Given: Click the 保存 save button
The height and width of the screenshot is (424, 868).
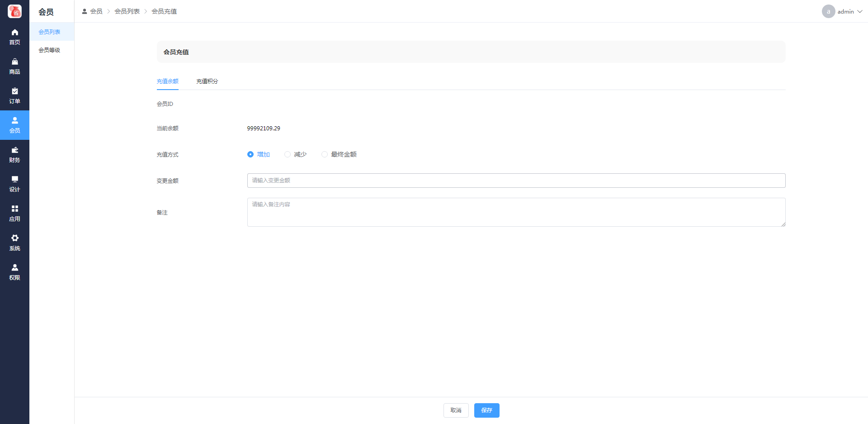Looking at the screenshot, I should [486, 410].
